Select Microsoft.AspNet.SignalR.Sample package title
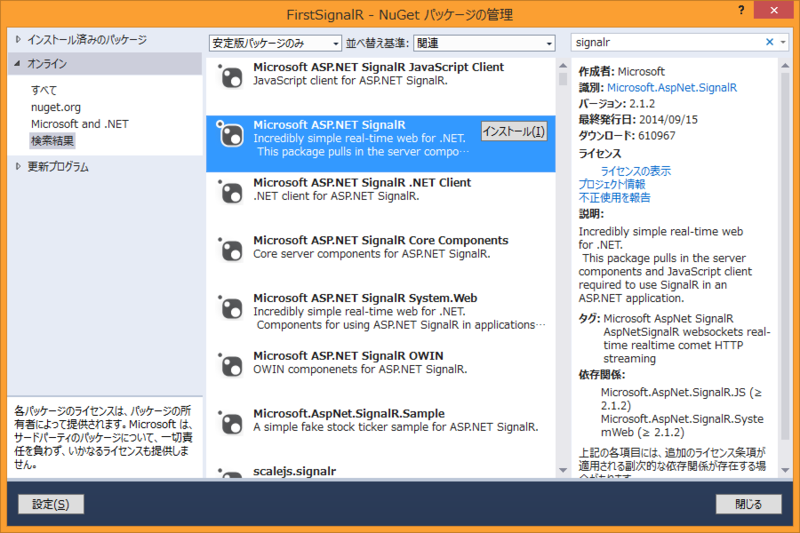The width and height of the screenshot is (800, 533). click(x=348, y=414)
